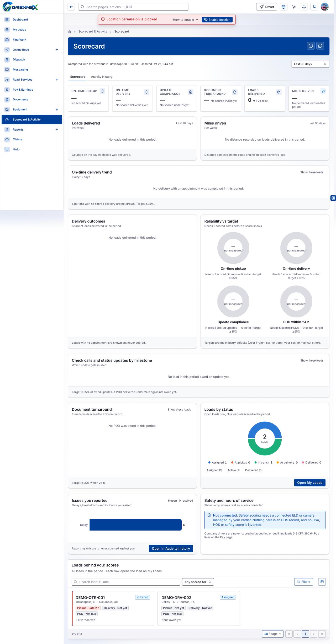Expand the Equipment submenu
The width and height of the screenshot is (336, 644).
[57, 110]
